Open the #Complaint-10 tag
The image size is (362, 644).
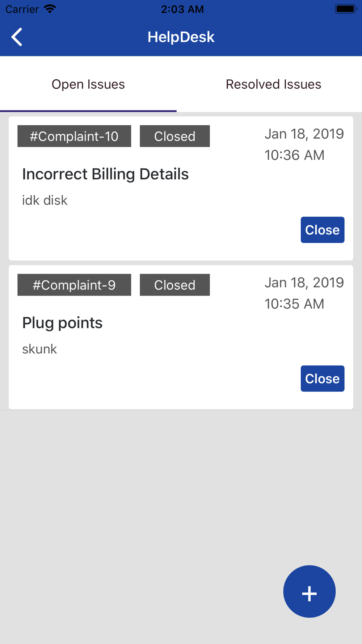coord(74,136)
